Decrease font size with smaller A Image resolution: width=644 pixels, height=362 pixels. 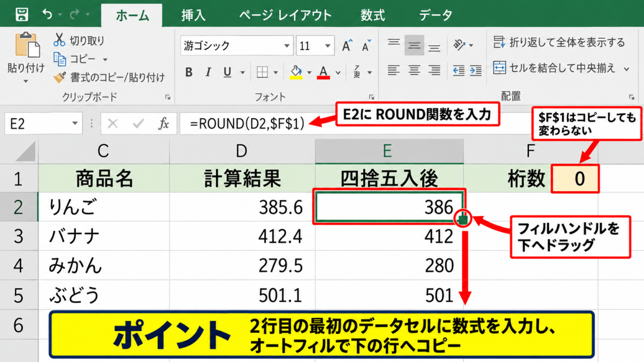coord(366,46)
